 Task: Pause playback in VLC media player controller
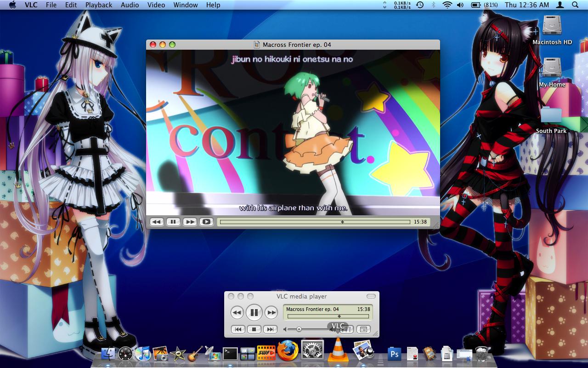point(254,313)
